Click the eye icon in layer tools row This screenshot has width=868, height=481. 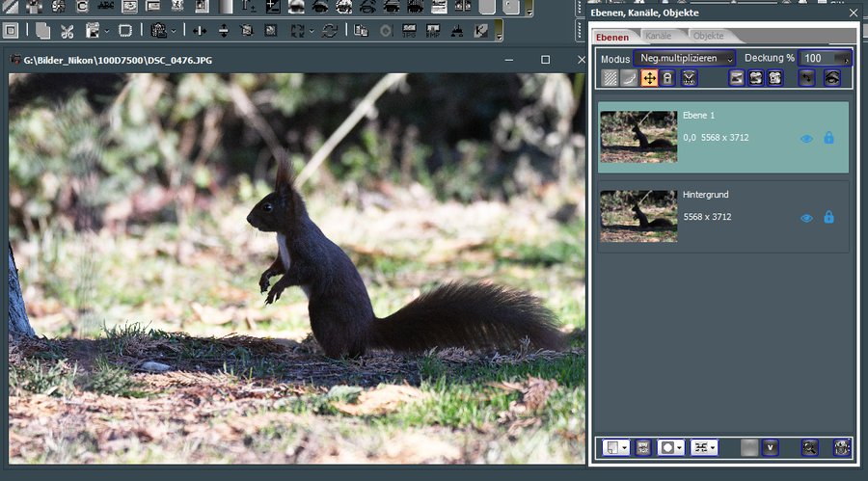[831, 78]
